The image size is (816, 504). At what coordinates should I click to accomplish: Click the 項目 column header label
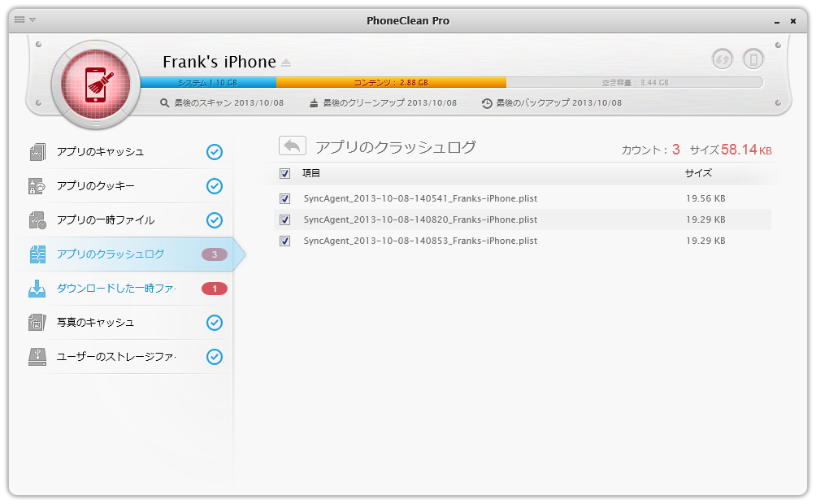311,173
